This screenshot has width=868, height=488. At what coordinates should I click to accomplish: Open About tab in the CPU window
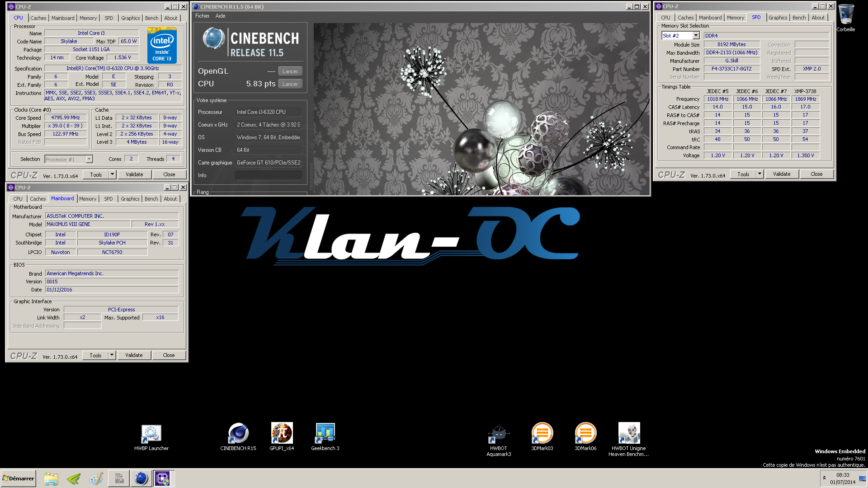click(x=171, y=18)
